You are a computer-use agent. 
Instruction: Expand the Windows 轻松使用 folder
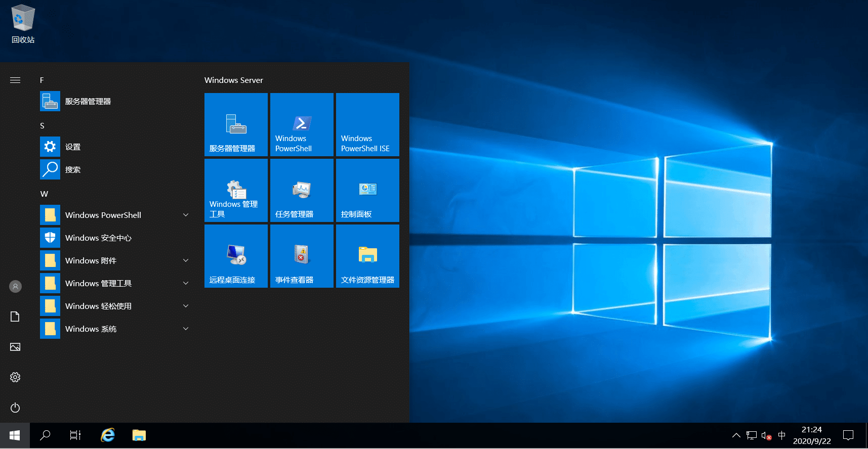point(116,306)
